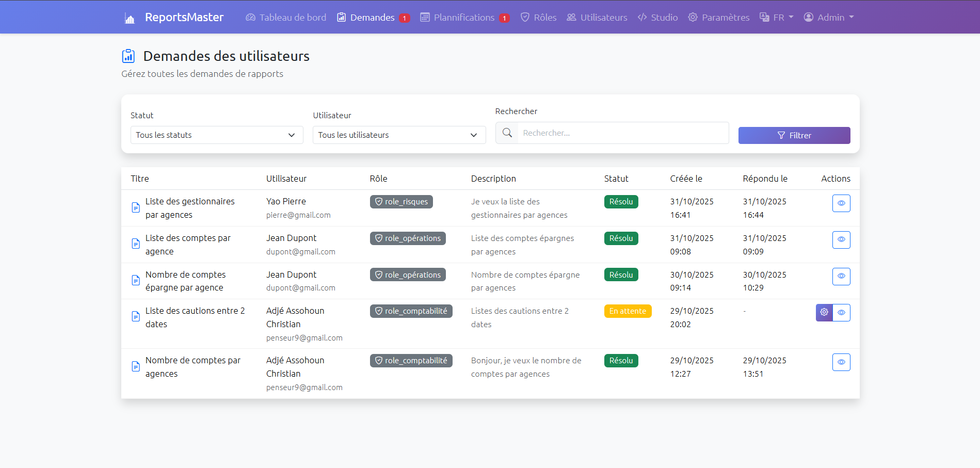Go to the Tableau de bord menu
This screenshot has width=980, height=468.
click(x=286, y=18)
